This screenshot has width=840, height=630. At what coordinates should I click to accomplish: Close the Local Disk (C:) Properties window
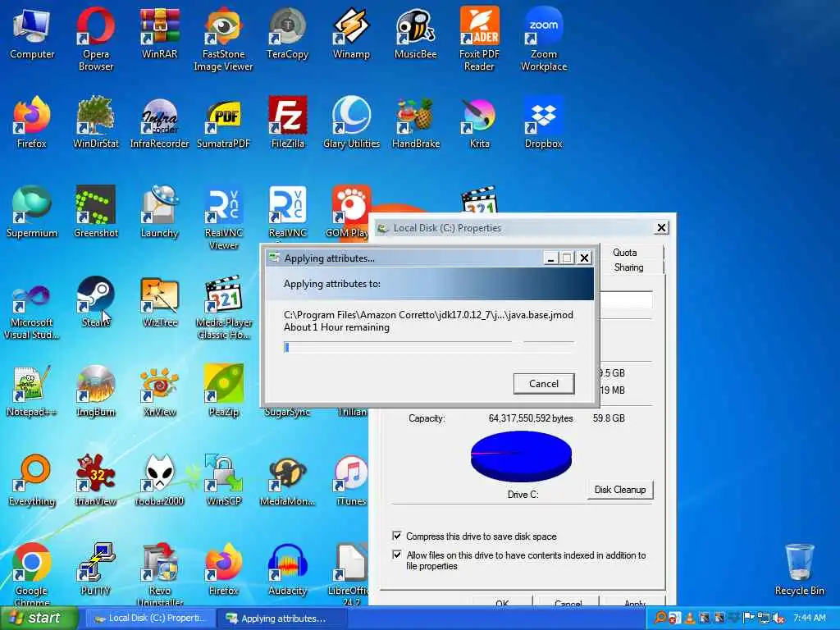coord(662,228)
